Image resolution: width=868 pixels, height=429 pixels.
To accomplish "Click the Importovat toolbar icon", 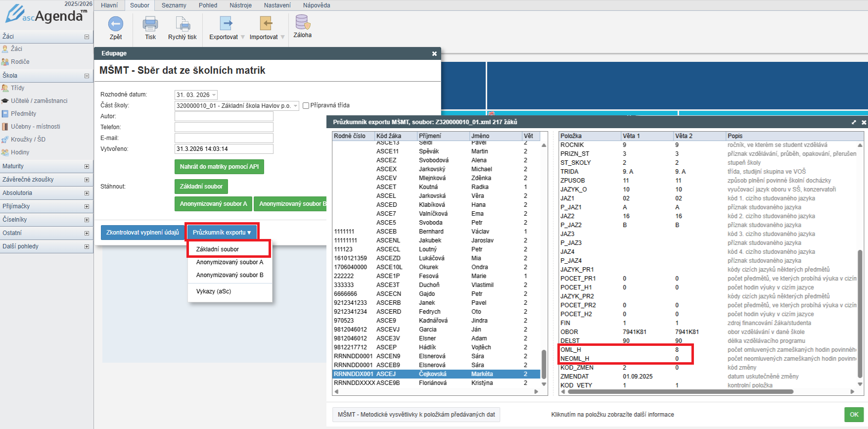I will 266,24.
